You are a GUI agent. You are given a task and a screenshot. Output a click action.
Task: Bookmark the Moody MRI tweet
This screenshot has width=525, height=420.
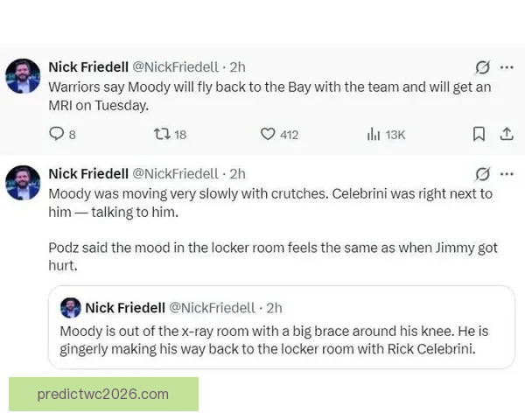click(x=479, y=134)
